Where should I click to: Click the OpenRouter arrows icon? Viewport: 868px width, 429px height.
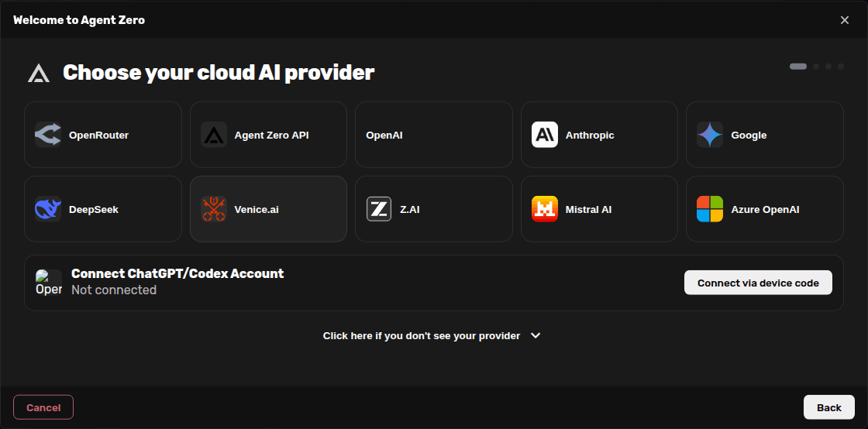48,135
